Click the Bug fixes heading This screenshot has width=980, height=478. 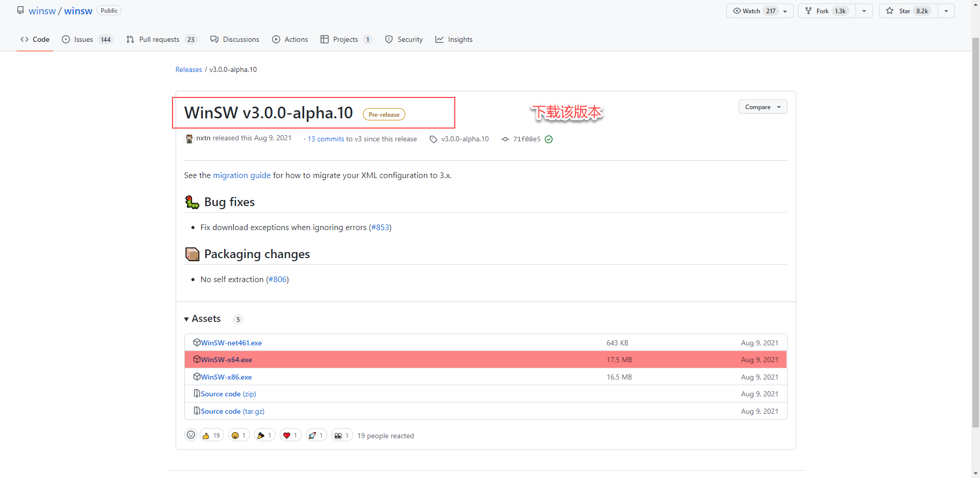pyautogui.click(x=229, y=202)
